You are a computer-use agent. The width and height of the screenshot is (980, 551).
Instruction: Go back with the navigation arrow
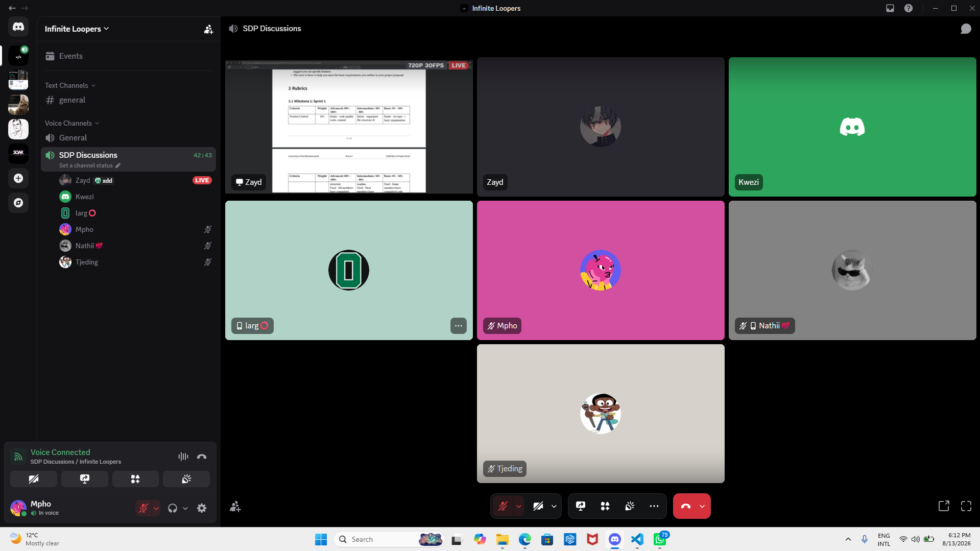(x=12, y=8)
